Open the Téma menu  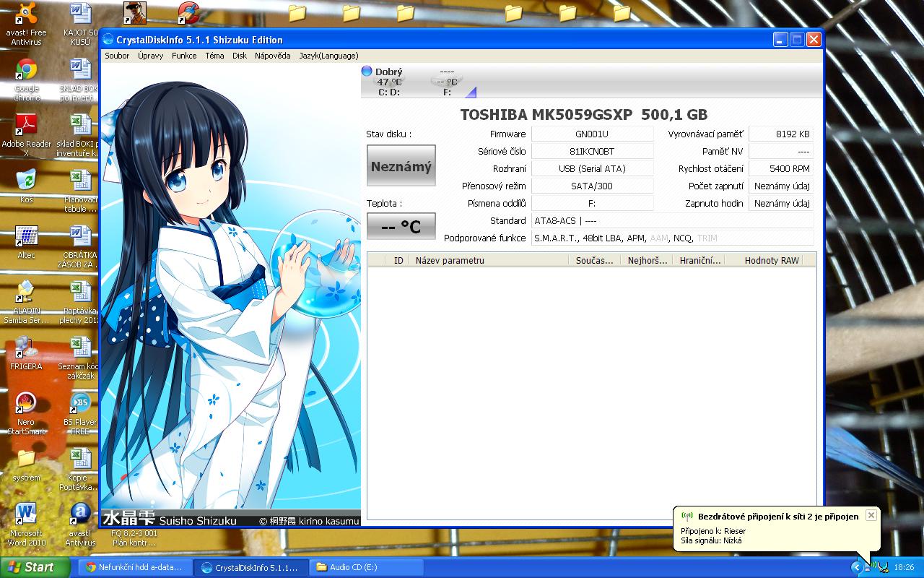214,56
